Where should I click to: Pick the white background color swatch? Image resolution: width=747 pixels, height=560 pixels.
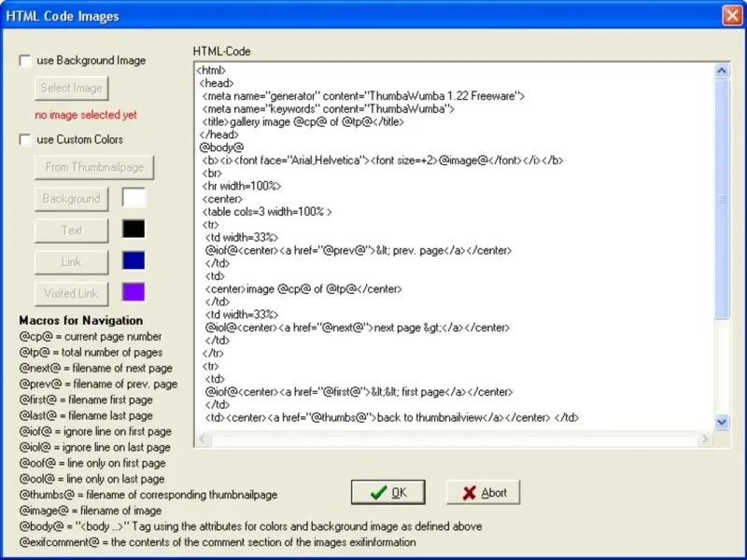click(134, 198)
